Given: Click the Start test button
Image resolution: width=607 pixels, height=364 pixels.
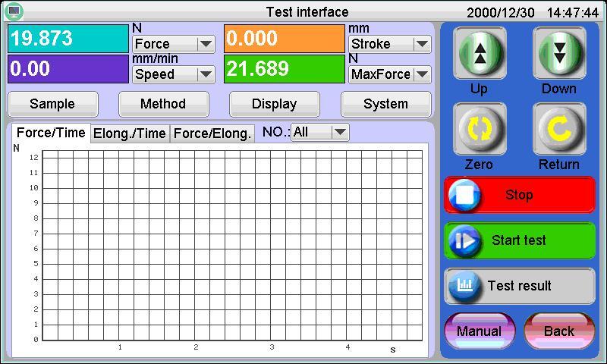Looking at the screenshot, I should (519, 240).
